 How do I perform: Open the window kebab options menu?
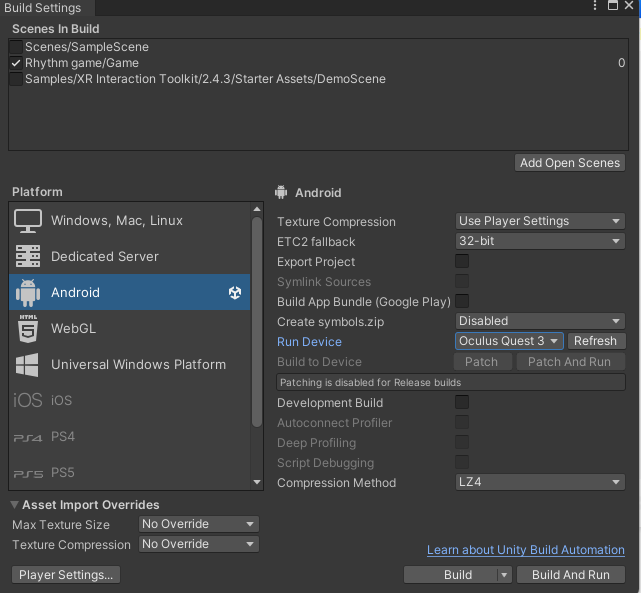pos(595,6)
